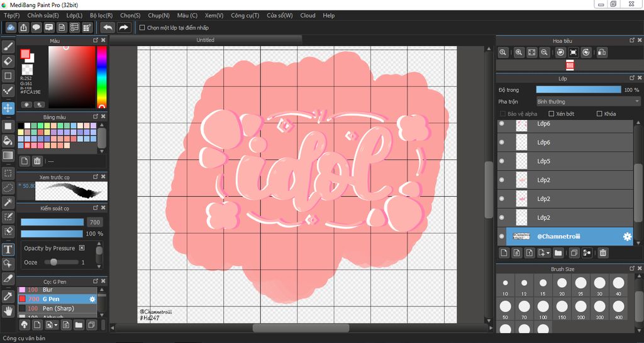This screenshot has height=343, width=644.
Task: Undock the 'Brush Size' panel
Action: 632,268
